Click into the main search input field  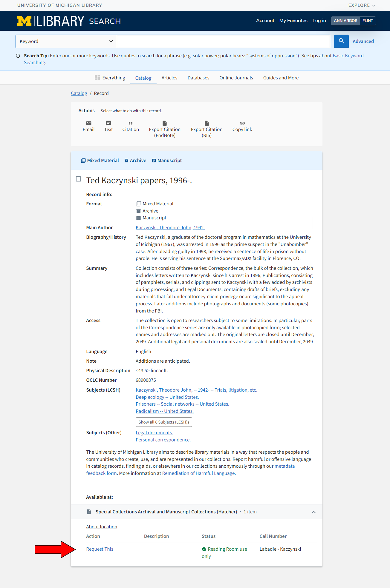pos(224,41)
